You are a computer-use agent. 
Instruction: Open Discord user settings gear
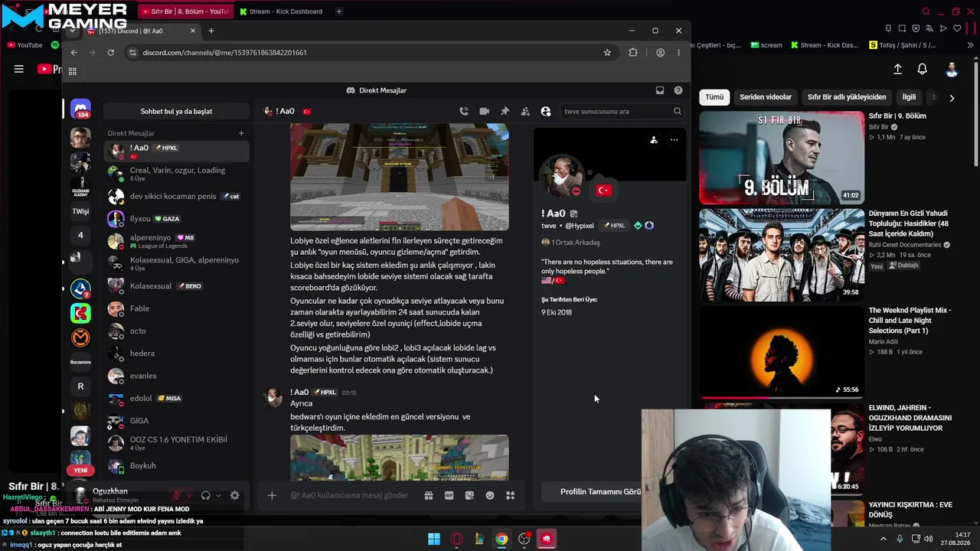235,495
